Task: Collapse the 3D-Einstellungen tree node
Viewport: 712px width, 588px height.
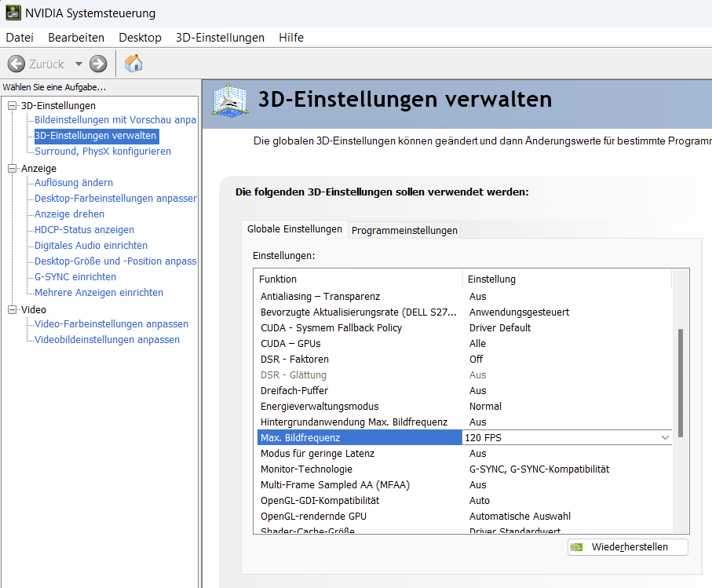Action: 13,106
